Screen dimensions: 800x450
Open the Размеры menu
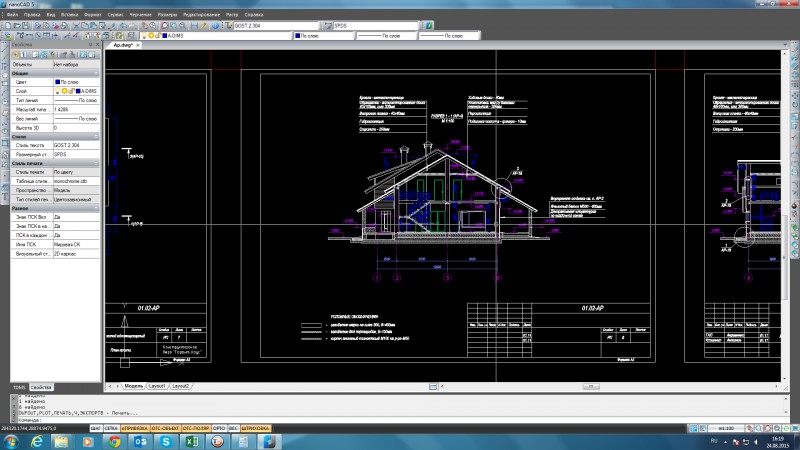pos(167,15)
